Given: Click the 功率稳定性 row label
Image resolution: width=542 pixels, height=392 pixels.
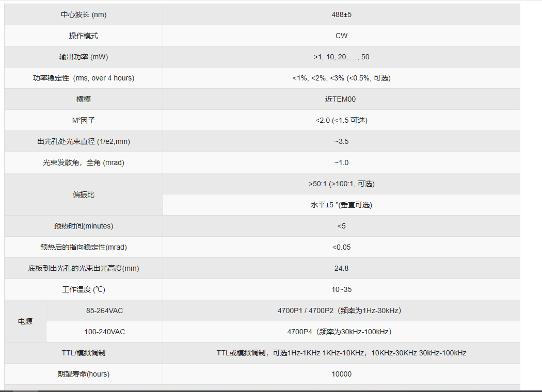Looking at the screenshot, I should (84, 78).
